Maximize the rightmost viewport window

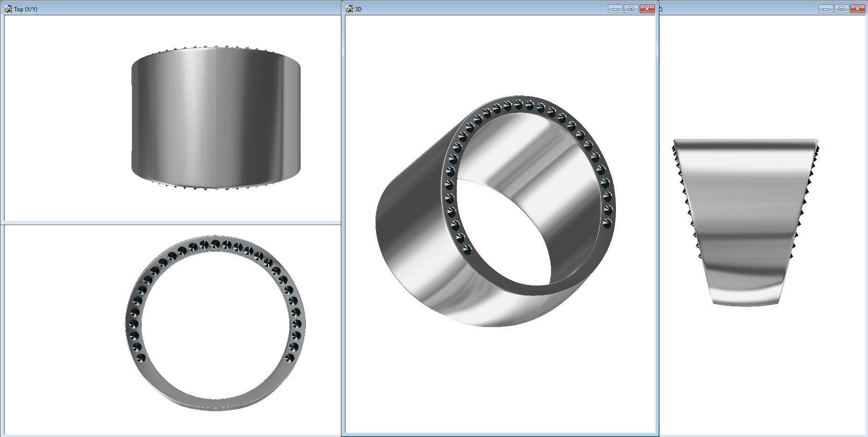coord(841,9)
